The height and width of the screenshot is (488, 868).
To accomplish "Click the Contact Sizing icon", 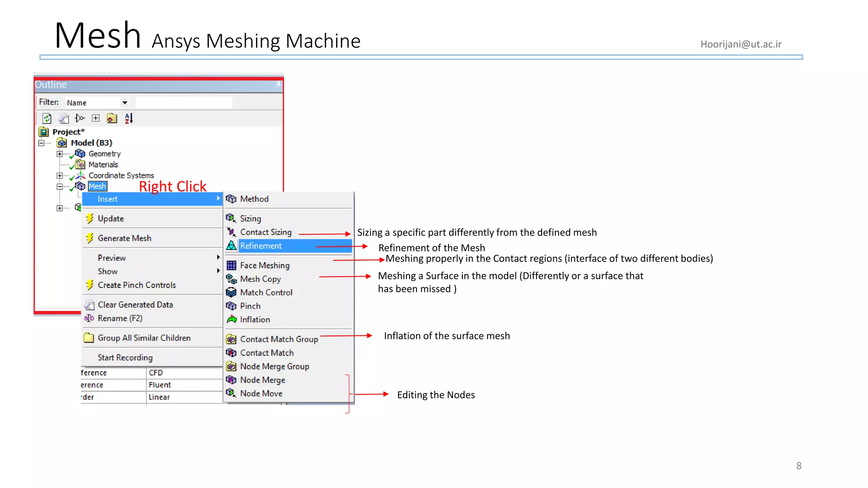I will coord(231,232).
